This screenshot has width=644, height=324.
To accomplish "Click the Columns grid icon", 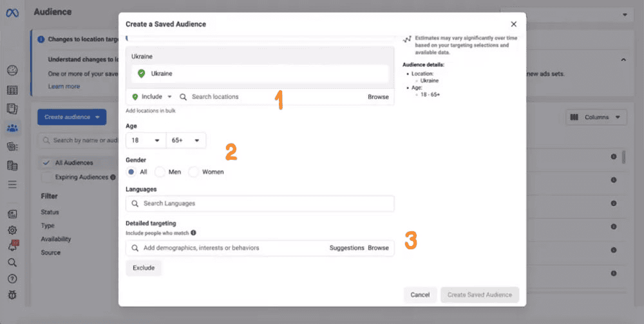I will (574, 117).
